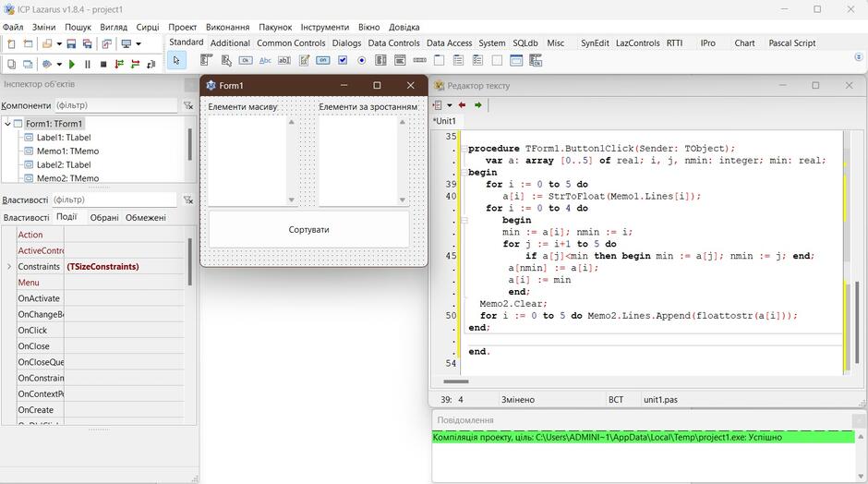The height and width of the screenshot is (484, 868).
Task: Select TListBox component in the palette
Action: coord(380,60)
